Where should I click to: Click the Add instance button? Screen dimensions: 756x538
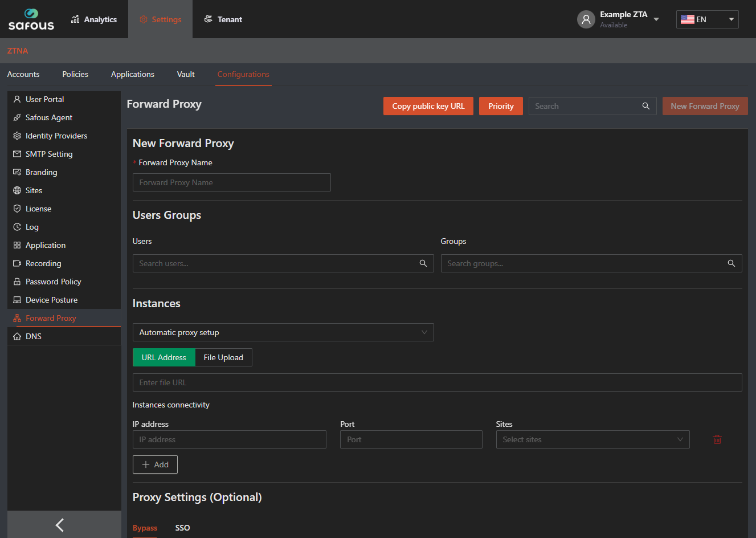click(x=155, y=464)
